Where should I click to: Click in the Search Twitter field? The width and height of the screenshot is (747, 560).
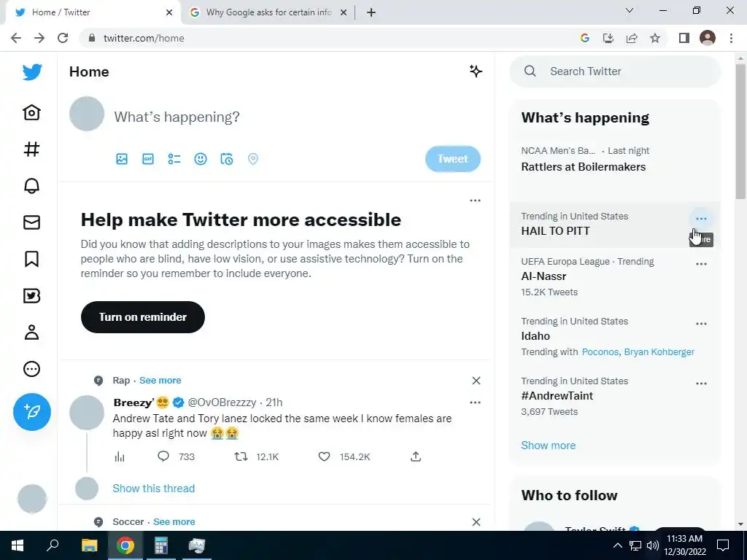(x=615, y=71)
